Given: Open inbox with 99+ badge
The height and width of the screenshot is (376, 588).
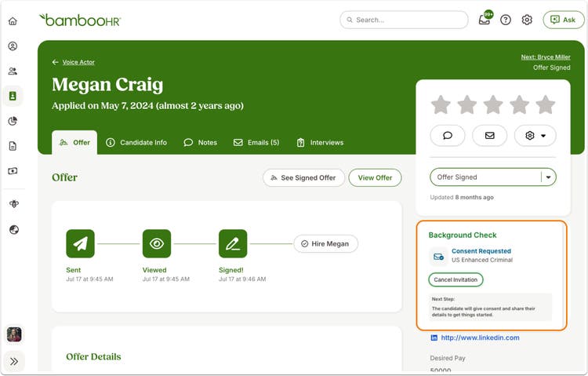Looking at the screenshot, I should pos(485,19).
